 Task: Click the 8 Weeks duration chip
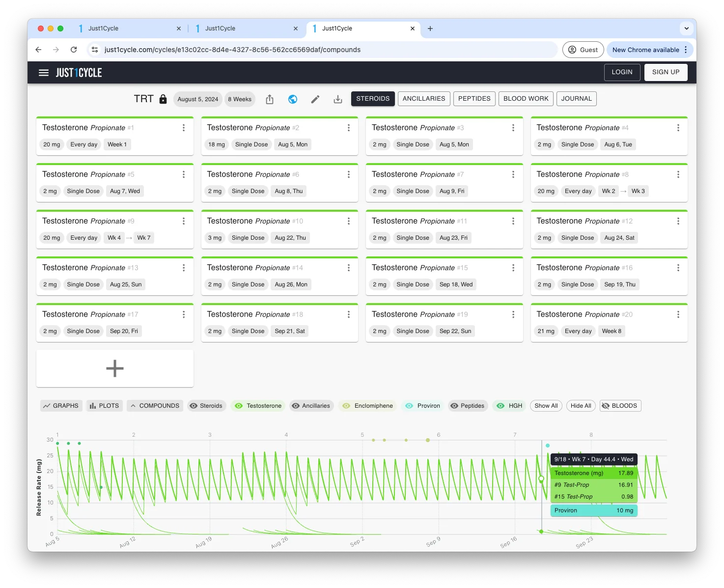point(240,99)
